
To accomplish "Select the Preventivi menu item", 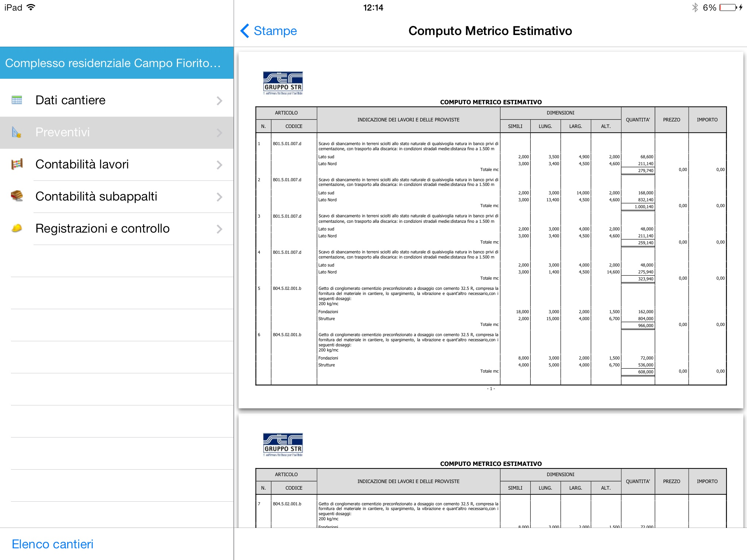I will click(117, 132).
